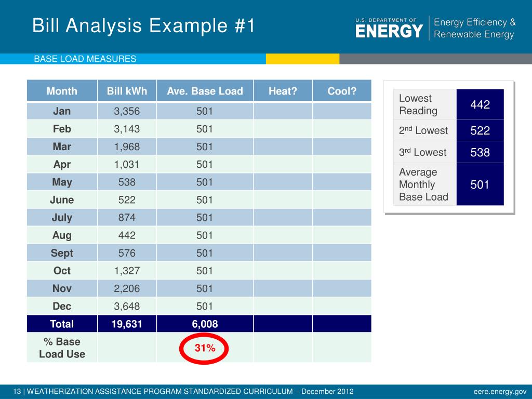Click the July bill value 874
Image resolution: width=532 pixels, height=399 pixels.
[127, 218]
